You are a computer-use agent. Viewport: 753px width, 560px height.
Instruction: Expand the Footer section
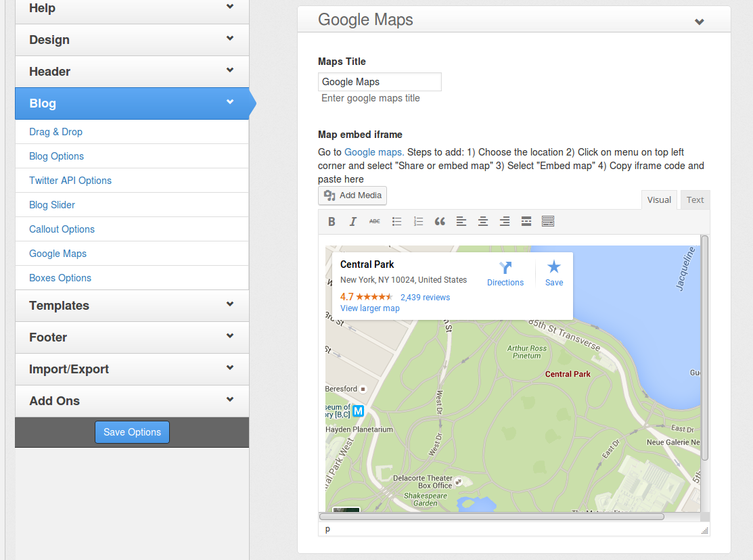[132, 337]
